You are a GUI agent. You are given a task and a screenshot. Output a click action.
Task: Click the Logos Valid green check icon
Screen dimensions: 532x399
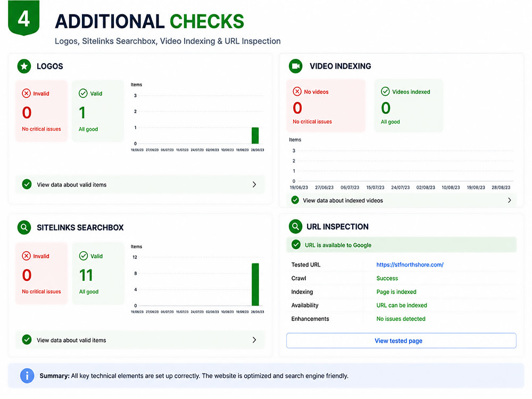[x=83, y=93]
